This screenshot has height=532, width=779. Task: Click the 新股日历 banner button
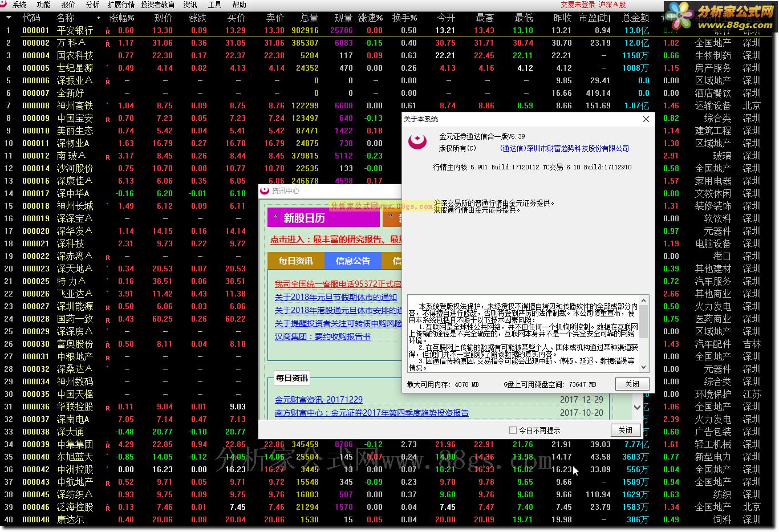(x=323, y=218)
